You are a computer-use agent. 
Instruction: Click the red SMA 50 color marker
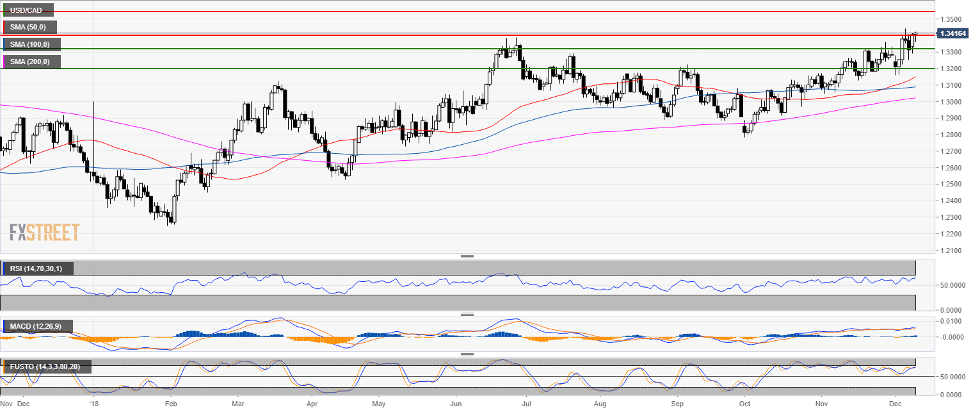click(x=4, y=27)
